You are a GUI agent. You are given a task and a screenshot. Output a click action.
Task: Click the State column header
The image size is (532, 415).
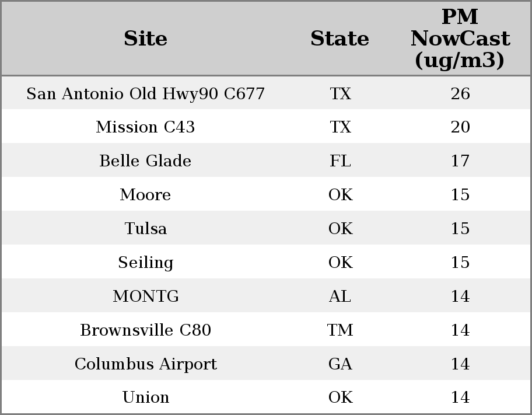coord(339,39)
